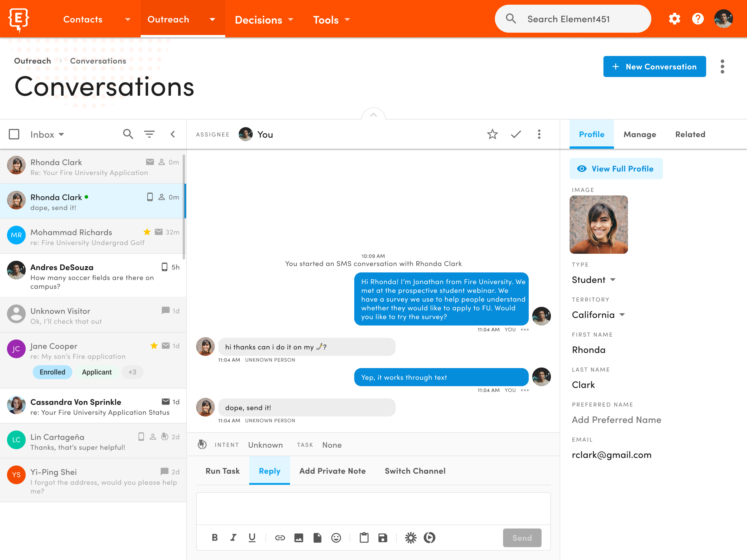Viewport: 747px width, 560px height.
Task: Toggle bold formatting in the reply editor
Action: click(x=214, y=538)
